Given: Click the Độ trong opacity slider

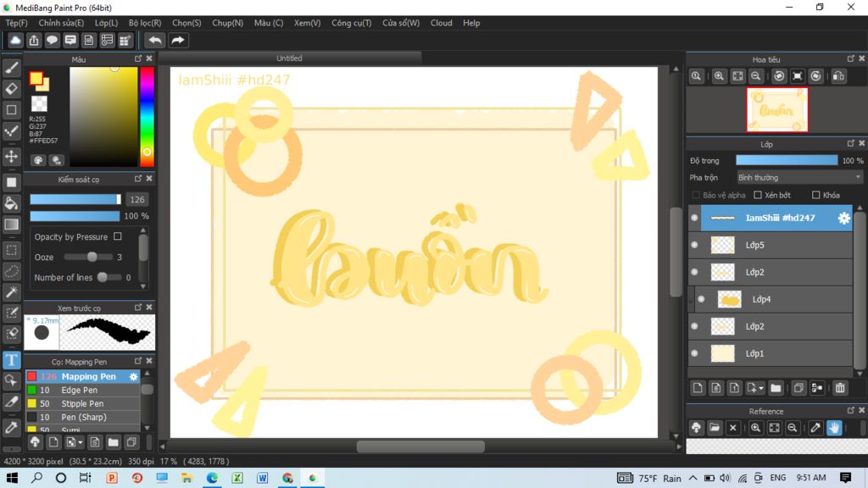Looking at the screenshot, I should point(787,160).
